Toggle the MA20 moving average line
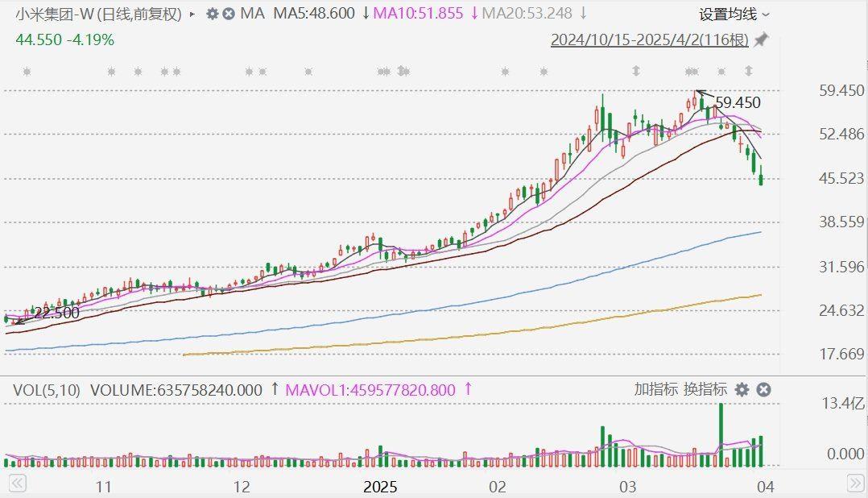Image resolution: width=868 pixels, height=498 pixels. tap(527, 14)
